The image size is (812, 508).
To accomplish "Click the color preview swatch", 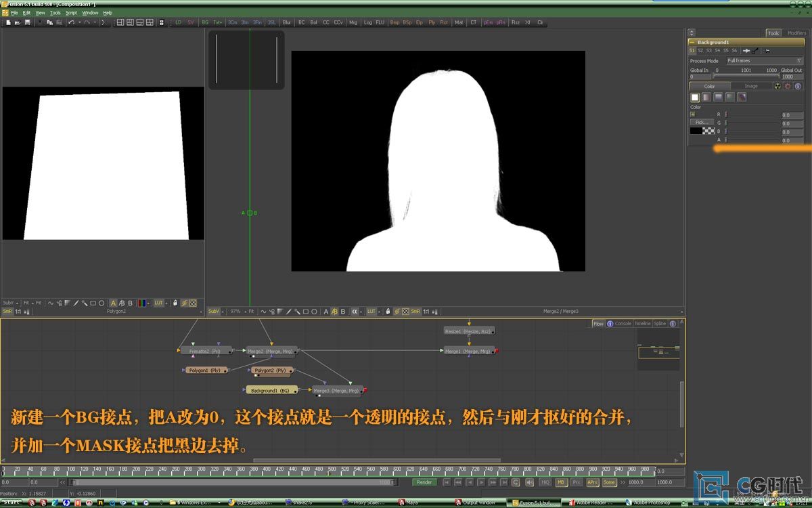I will tap(702, 131).
